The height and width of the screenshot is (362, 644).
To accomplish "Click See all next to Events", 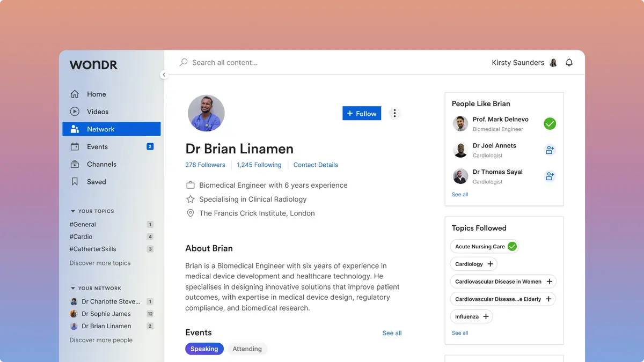I will tap(392, 333).
